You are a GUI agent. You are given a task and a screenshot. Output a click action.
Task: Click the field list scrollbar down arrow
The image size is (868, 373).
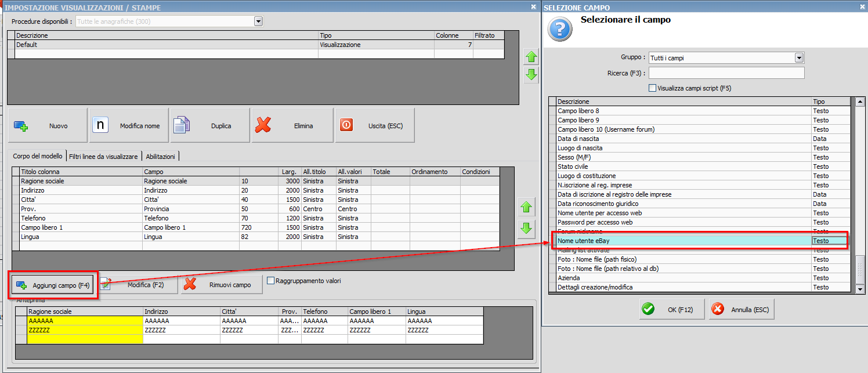click(x=860, y=288)
